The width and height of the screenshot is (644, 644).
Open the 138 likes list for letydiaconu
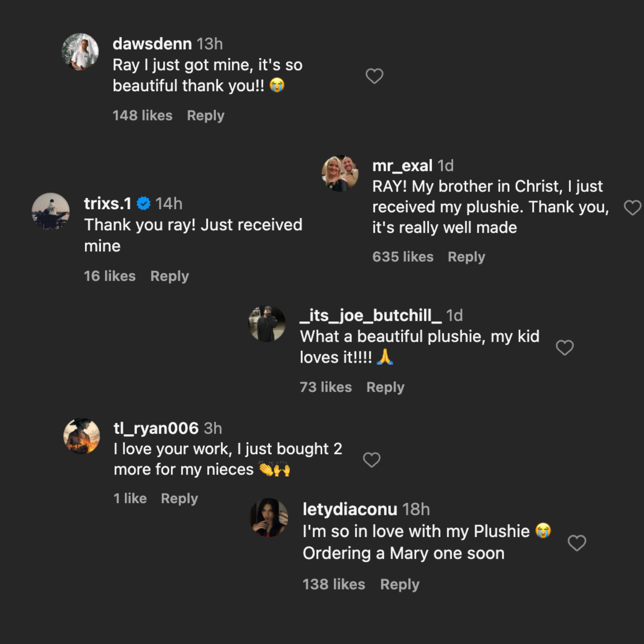[x=334, y=584]
